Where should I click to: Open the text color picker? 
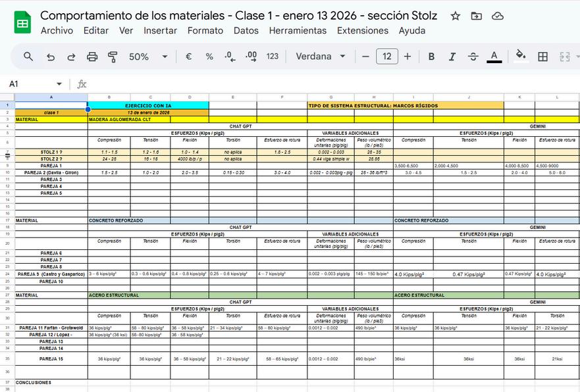pos(494,57)
